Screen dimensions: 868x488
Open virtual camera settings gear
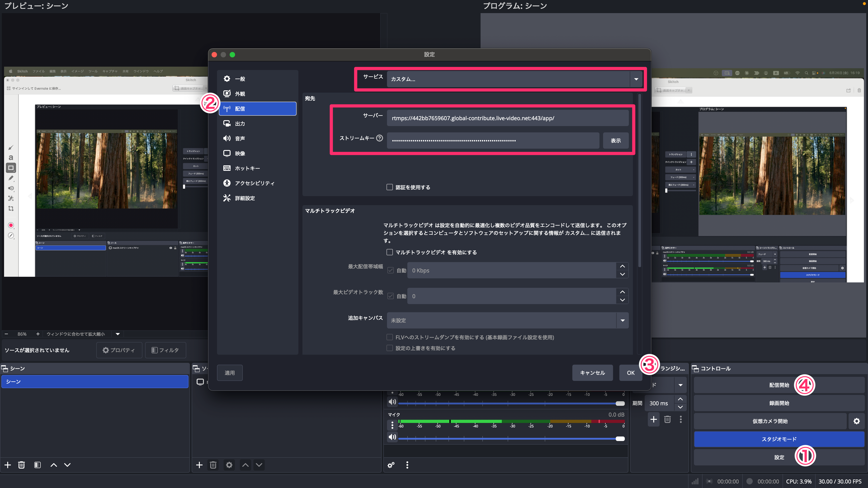pyautogui.click(x=856, y=421)
